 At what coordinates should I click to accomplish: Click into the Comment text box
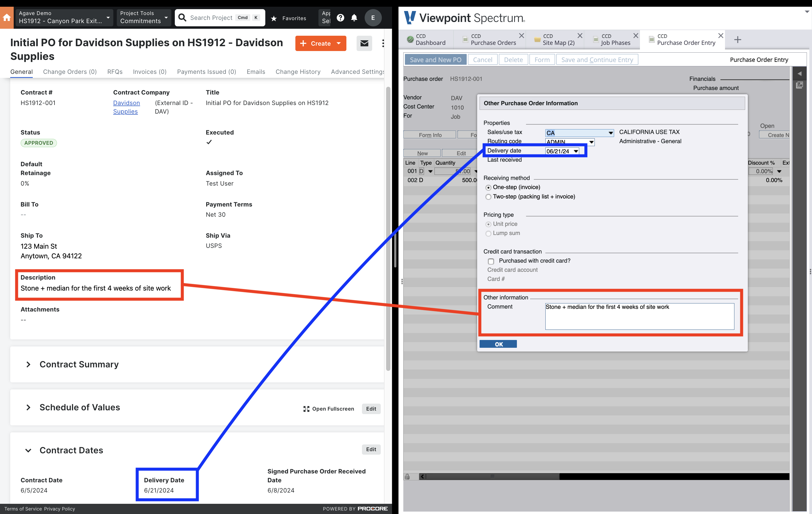pos(639,316)
